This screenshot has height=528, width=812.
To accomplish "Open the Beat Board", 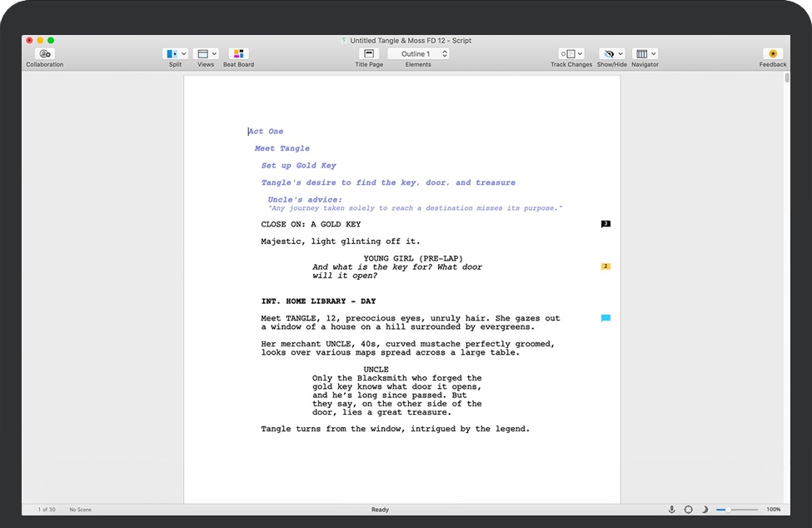I will pos(238,53).
